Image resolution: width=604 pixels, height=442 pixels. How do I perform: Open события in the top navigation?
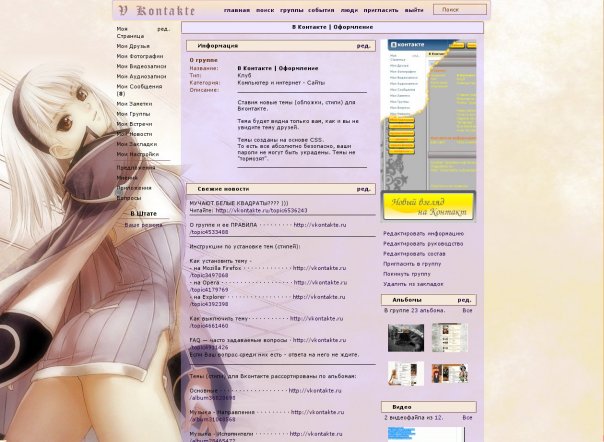click(x=321, y=10)
